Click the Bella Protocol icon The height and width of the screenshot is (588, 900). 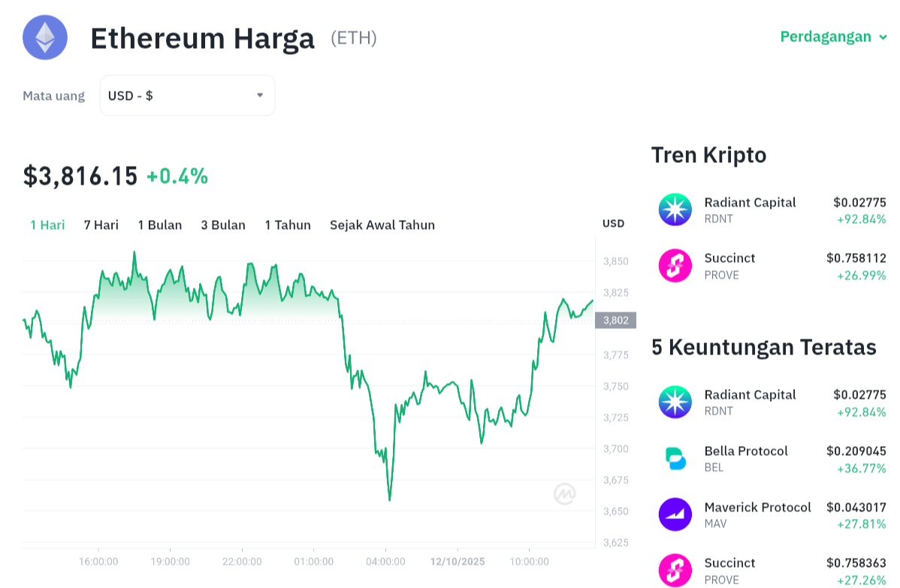click(x=675, y=459)
